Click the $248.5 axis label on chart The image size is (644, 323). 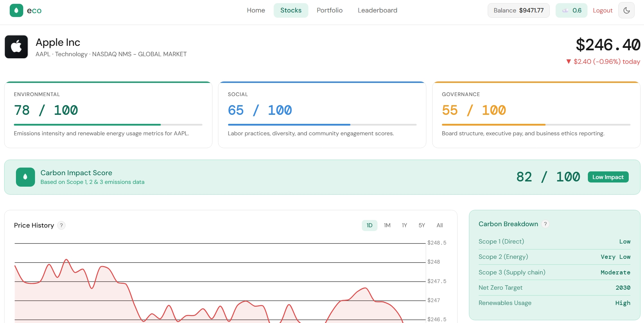[437, 243]
